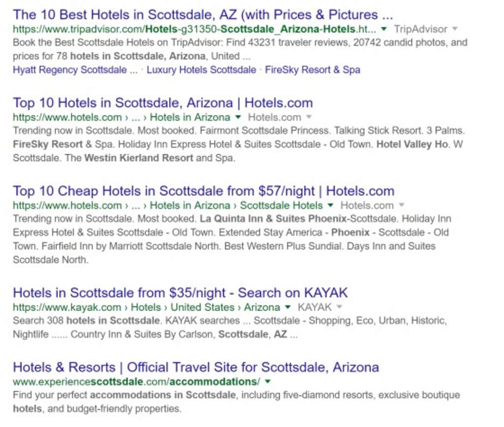Viewport: 504px width, 427px height.
Task: Open "The 10 Best Hotels in Scottsdale, AZ" result
Action: tap(202, 14)
